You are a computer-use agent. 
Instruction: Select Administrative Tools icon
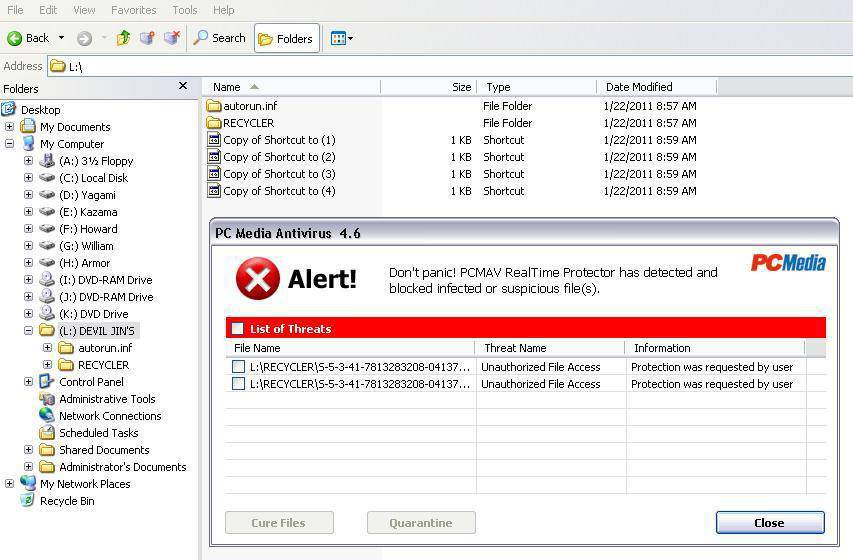[47, 398]
